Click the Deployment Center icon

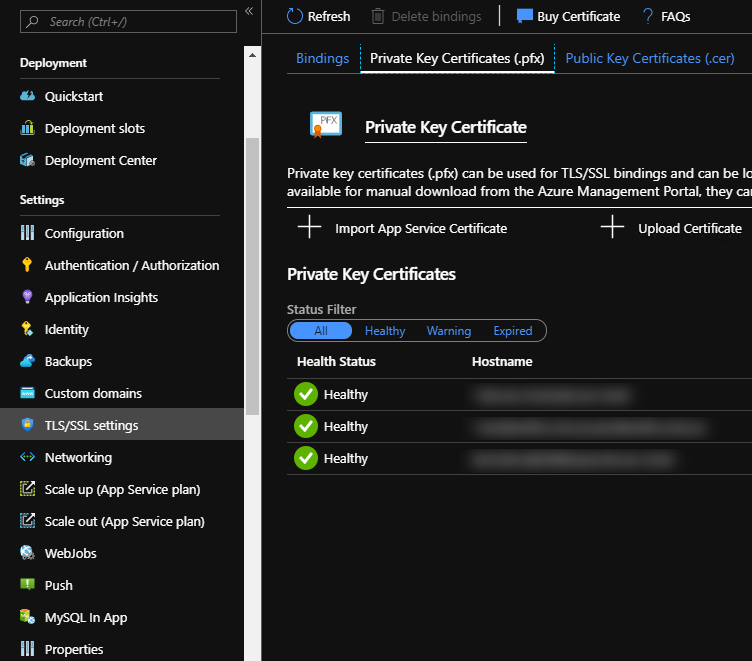pos(27,160)
